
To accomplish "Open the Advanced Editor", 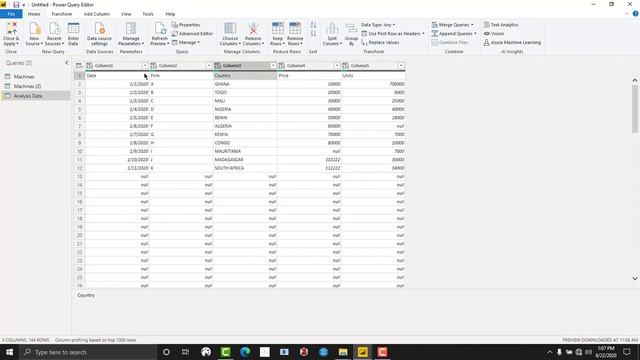I will [192, 33].
